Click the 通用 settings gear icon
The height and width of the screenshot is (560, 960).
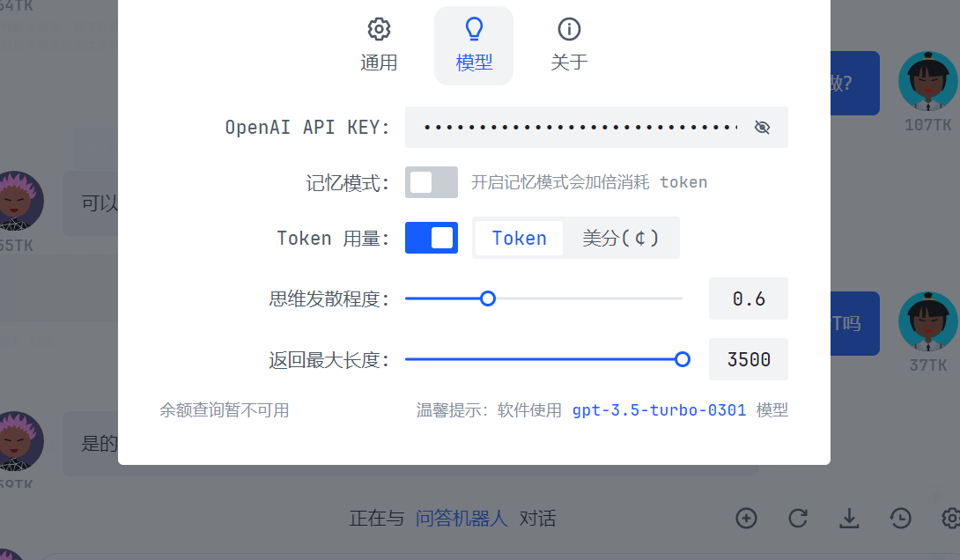tap(379, 29)
